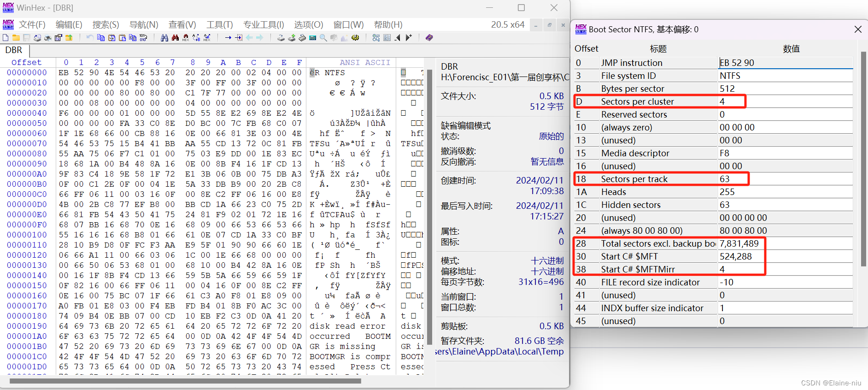Click the yellow gear Options icon
The width and height of the screenshot is (868, 390).
tap(355, 38)
